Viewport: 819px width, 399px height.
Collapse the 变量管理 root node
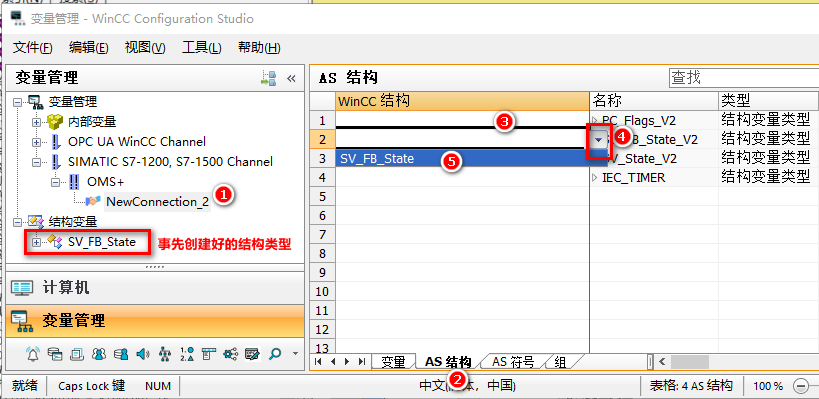(19, 102)
